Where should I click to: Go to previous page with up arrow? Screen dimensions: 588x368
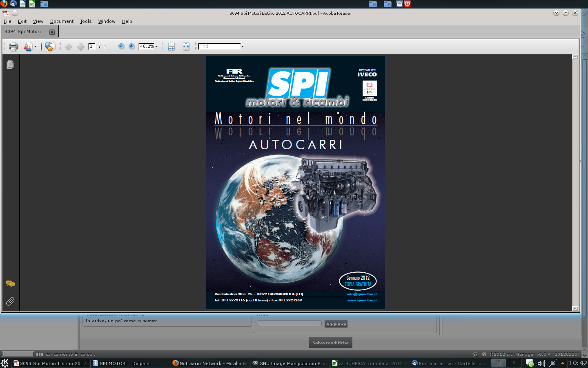(69, 47)
